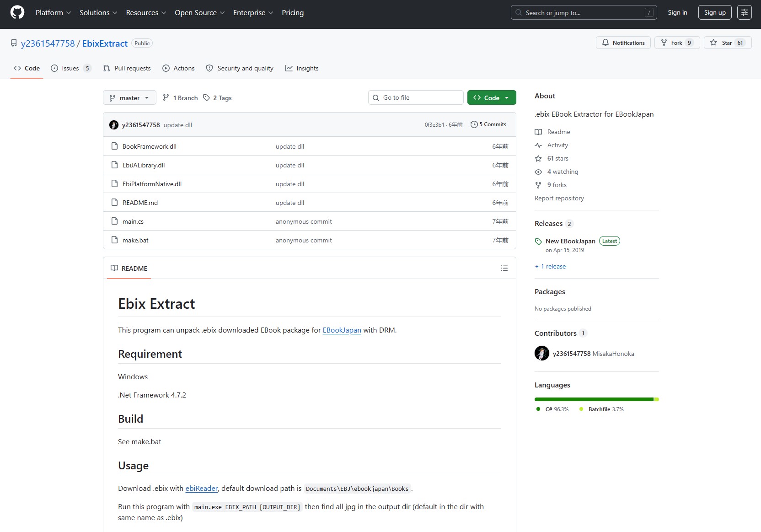
Task: Click the tags icon next to 2 Tags
Action: [x=207, y=98]
